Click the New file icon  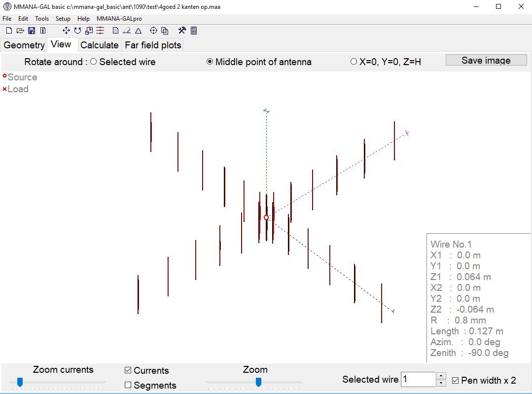(8, 31)
